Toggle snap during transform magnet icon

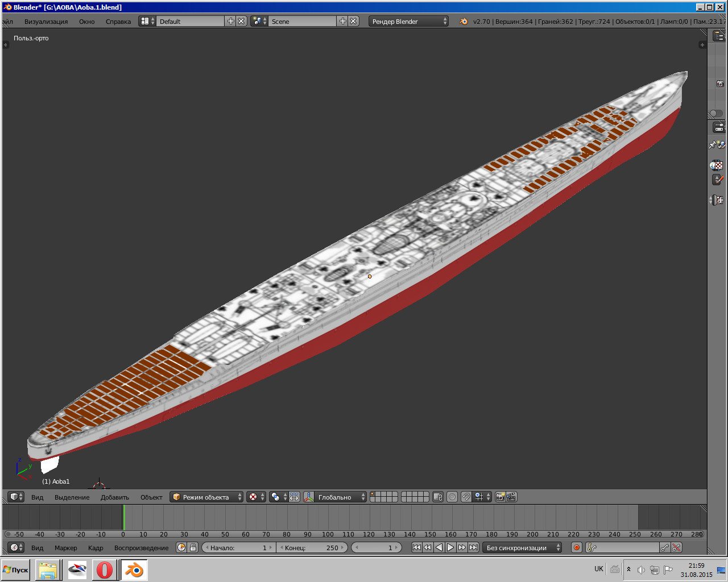click(466, 497)
